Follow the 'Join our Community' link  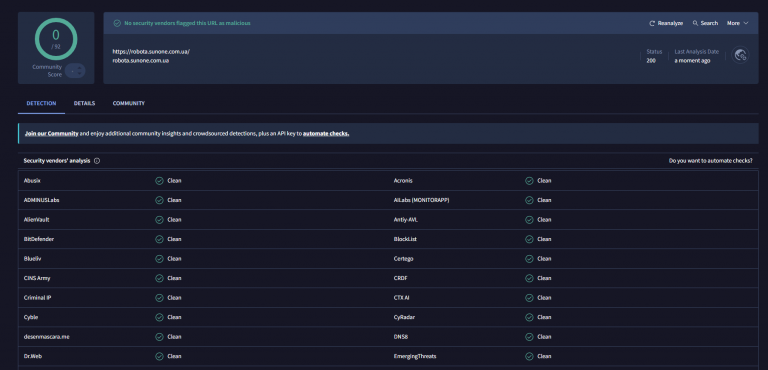tap(51, 133)
